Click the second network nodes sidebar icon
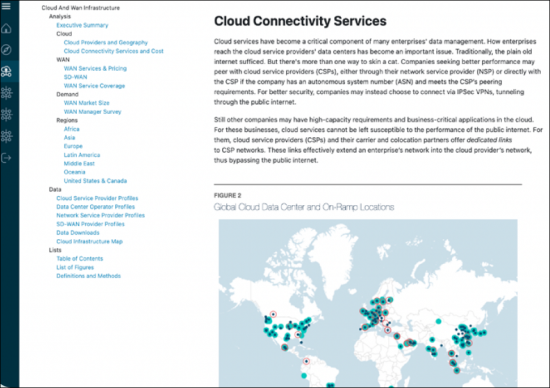 coord(6,114)
